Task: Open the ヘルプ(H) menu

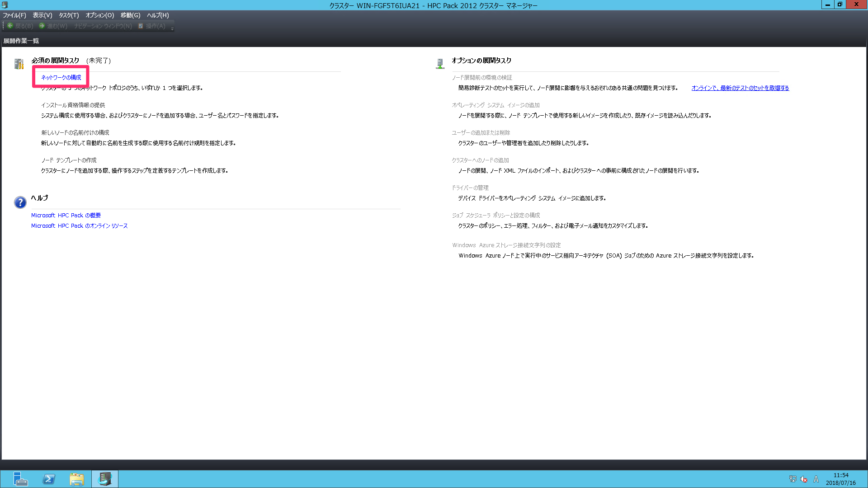Action: pos(157,15)
